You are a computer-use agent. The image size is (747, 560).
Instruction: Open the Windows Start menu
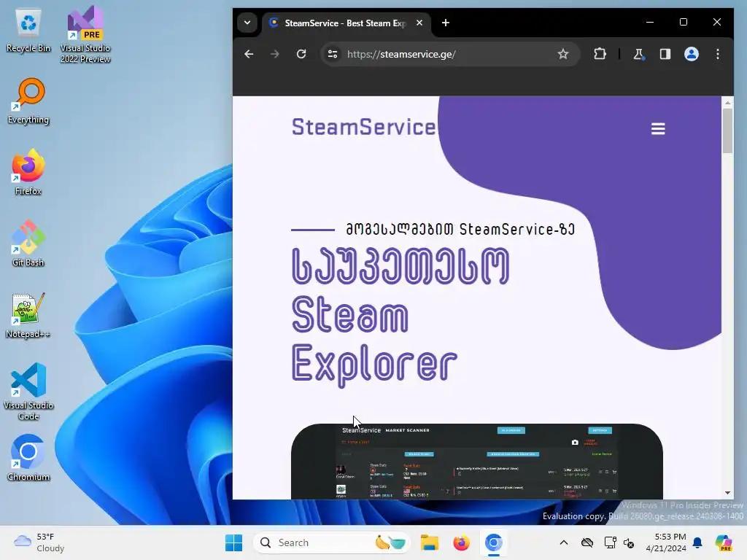tap(233, 542)
